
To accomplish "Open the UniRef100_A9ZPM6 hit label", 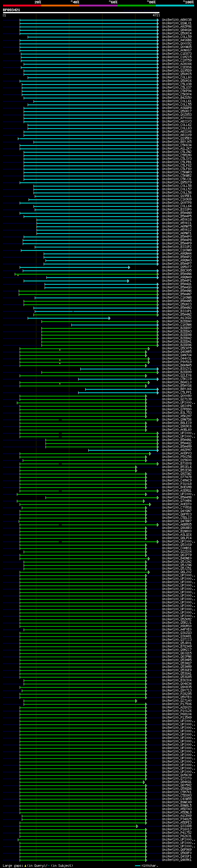I will [x=177, y=26].
